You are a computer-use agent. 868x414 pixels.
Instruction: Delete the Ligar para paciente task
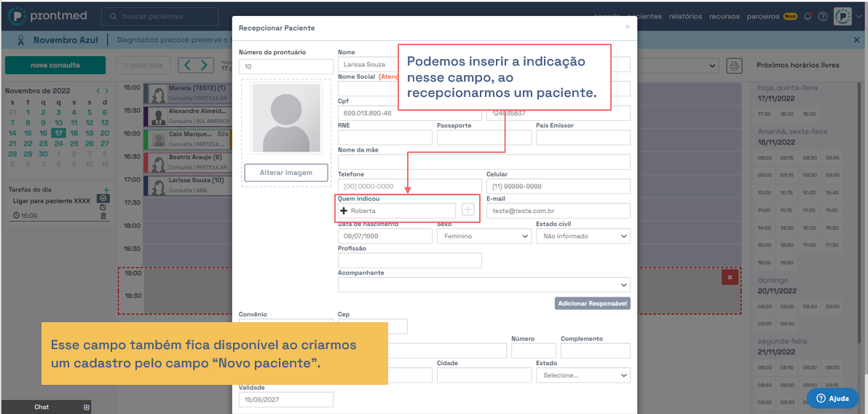coord(103,216)
